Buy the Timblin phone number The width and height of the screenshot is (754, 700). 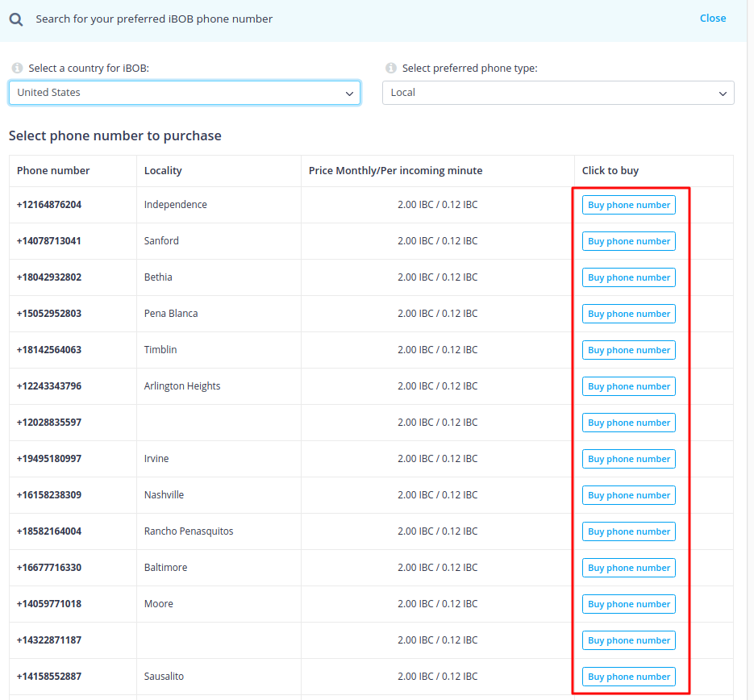coord(629,350)
